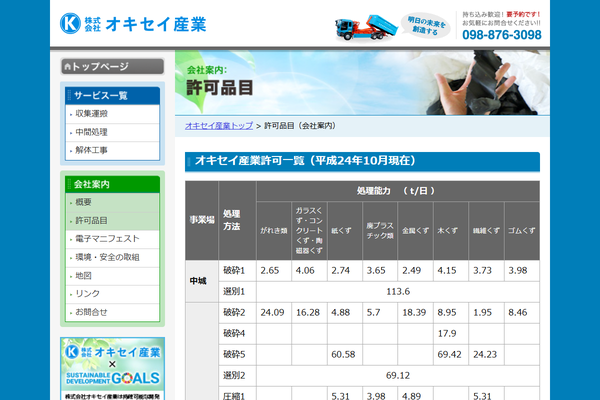Click the 紙くず column header
The height and width of the screenshot is (400, 600).
coord(344,231)
